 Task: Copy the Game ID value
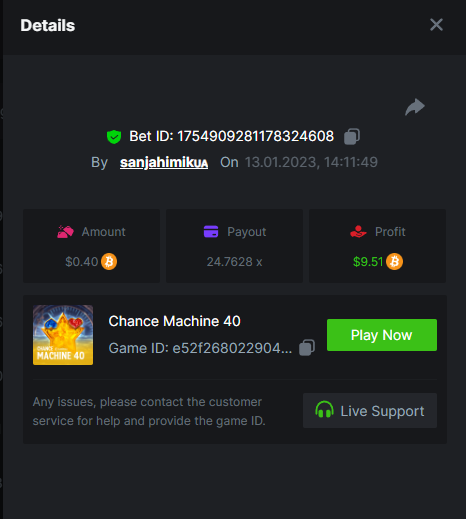coord(307,348)
